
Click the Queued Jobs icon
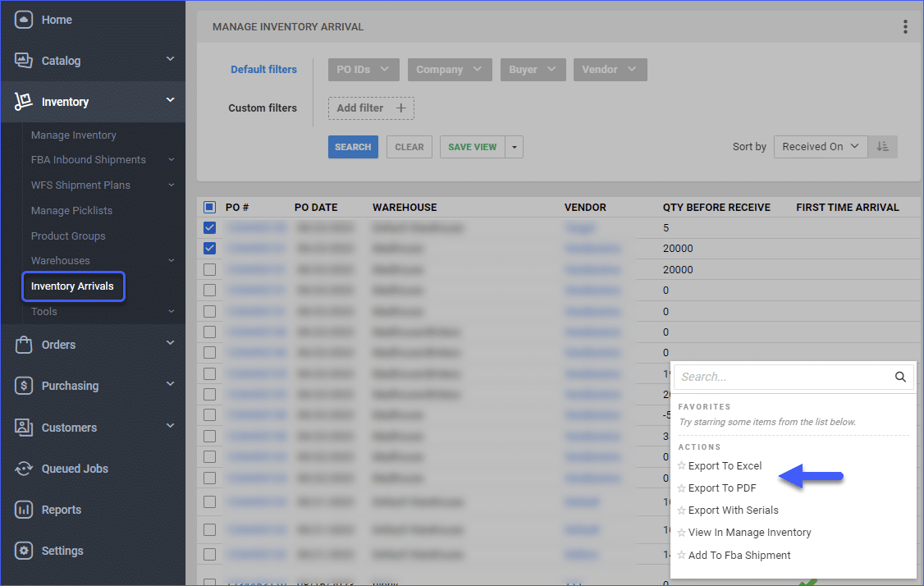(24, 468)
